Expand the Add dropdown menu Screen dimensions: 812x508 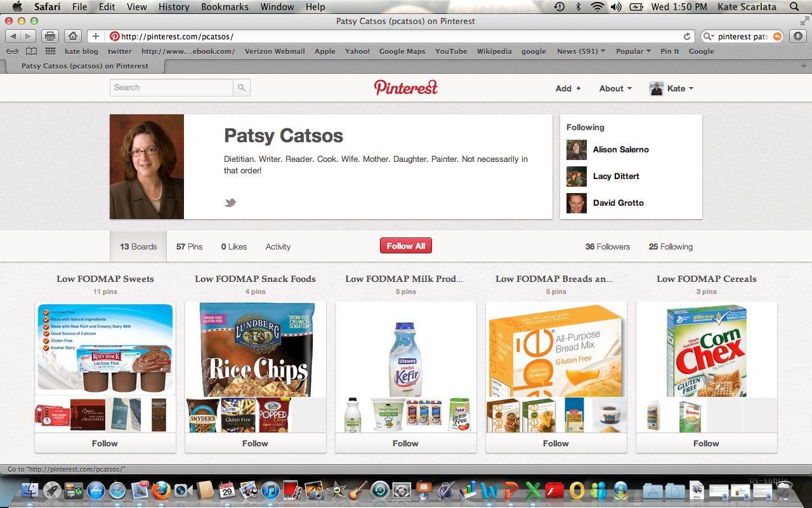click(x=568, y=88)
